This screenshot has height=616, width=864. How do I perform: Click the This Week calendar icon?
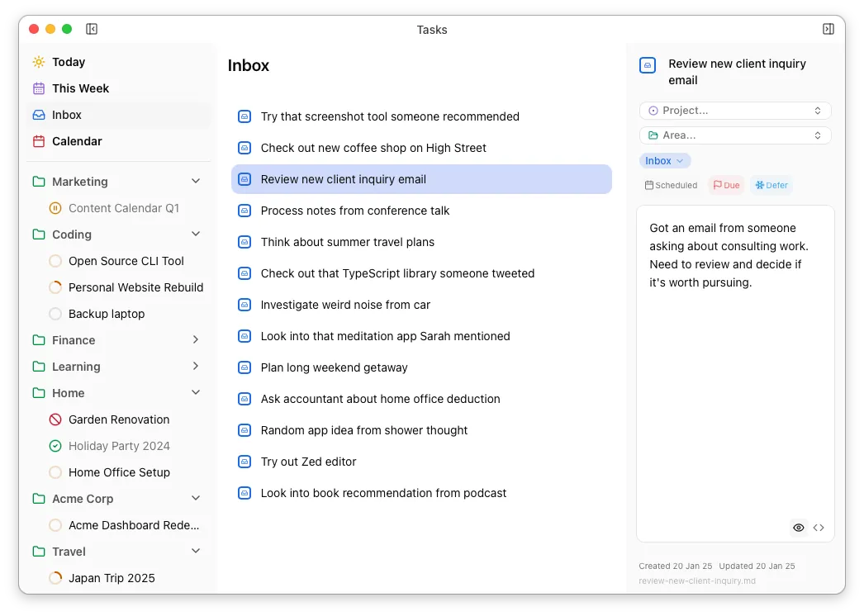point(39,88)
